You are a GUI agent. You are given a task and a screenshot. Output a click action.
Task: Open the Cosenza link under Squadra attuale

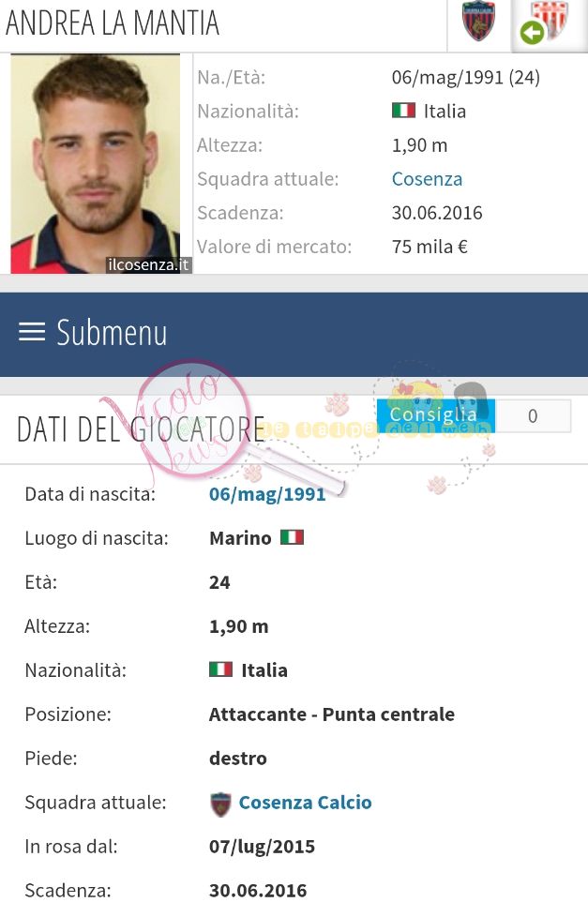click(427, 179)
